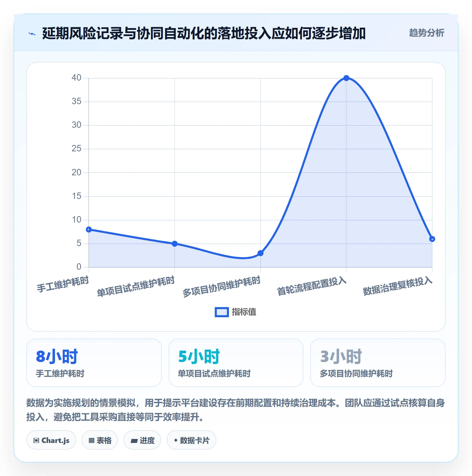Select the data point for 多项目协同维护耗时
Screen dimensions: 472x476
[261, 253]
